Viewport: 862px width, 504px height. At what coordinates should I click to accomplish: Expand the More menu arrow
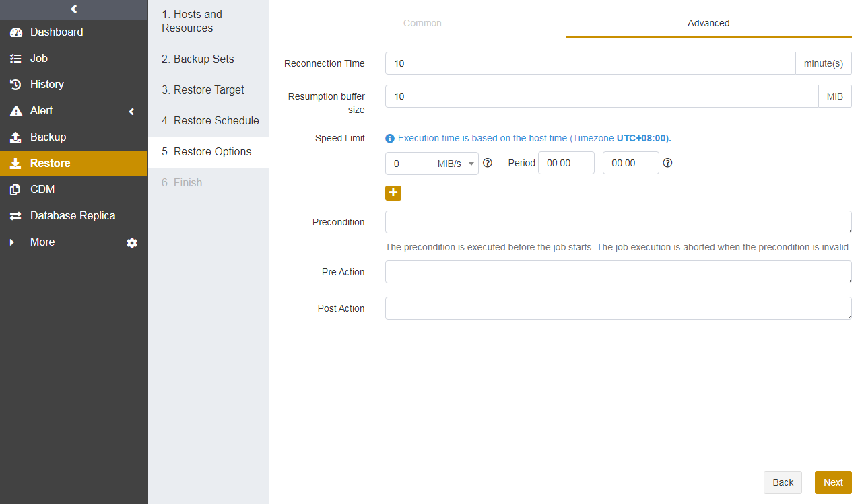pos(11,242)
